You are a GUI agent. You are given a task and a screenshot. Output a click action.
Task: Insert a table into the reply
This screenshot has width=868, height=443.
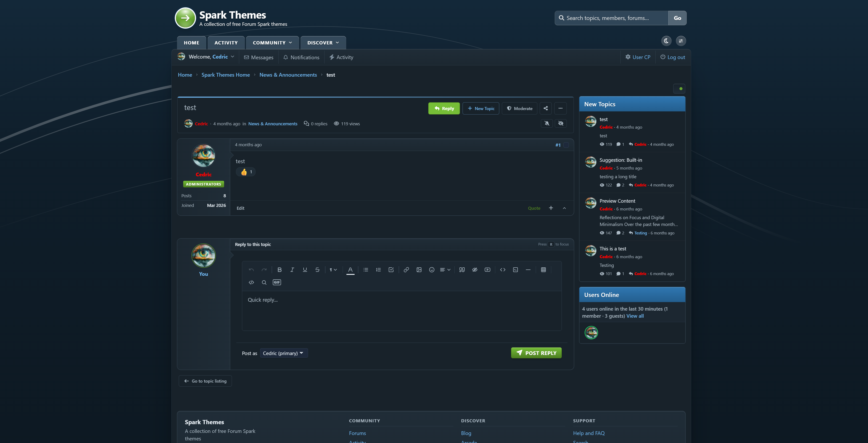(543, 269)
